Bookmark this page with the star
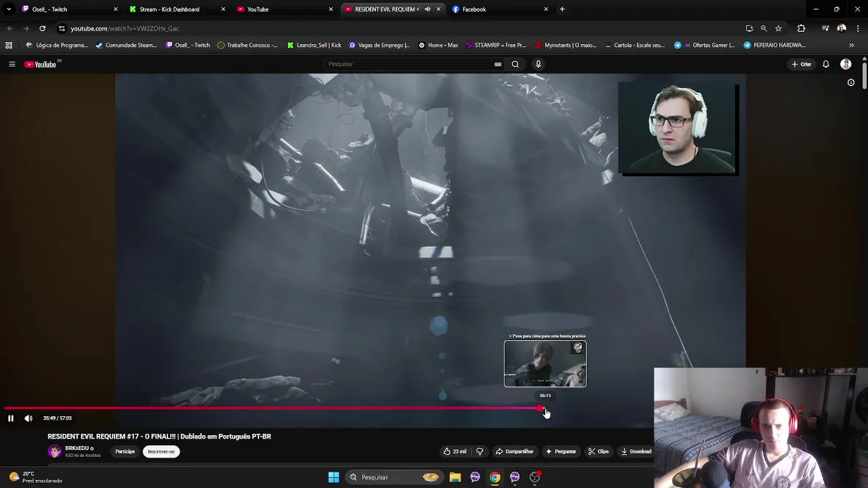The image size is (868, 488). coord(778,28)
